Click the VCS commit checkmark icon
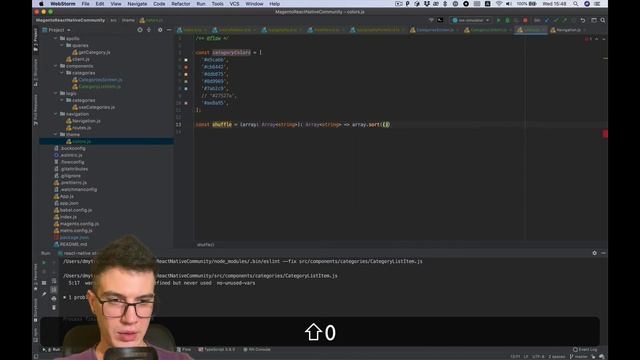 [x=556, y=20]
